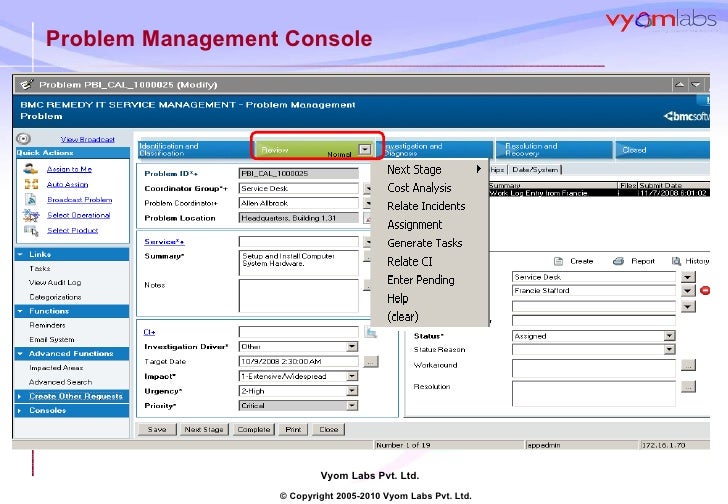Viewport: 728px width, 504px height.
Task: Click the down arrow in title bar
Action: [x=696, y=84]
